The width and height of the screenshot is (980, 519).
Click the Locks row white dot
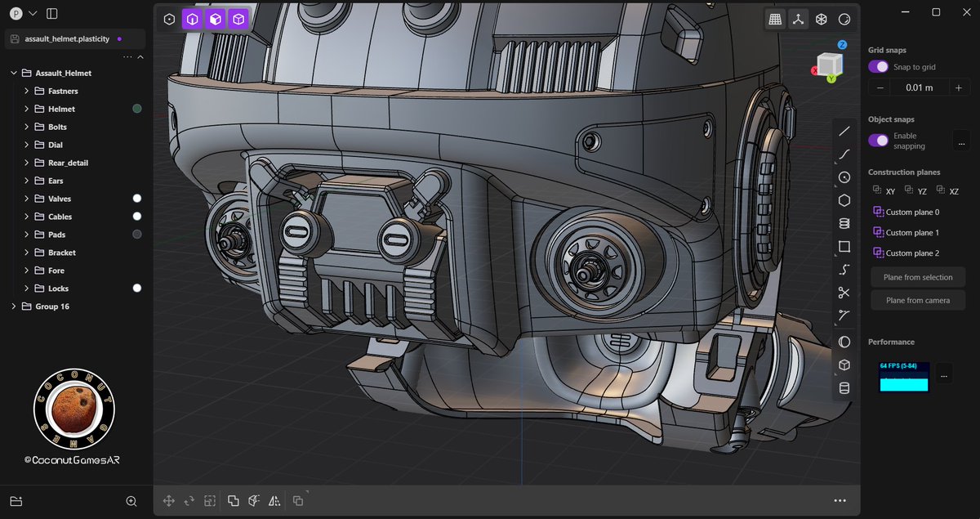pyautogui.click(x=137, y=289)
